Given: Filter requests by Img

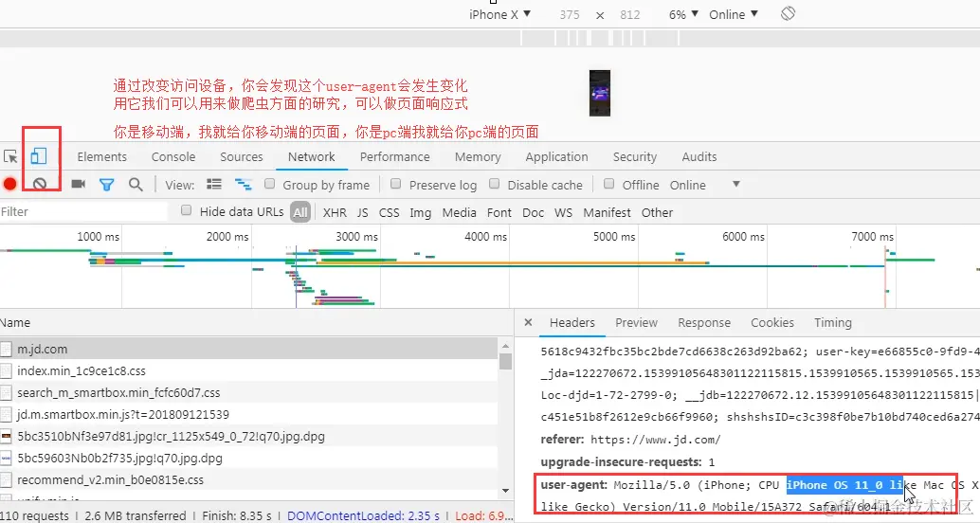Looking at the screenshot, I should (x=420, y=212).
